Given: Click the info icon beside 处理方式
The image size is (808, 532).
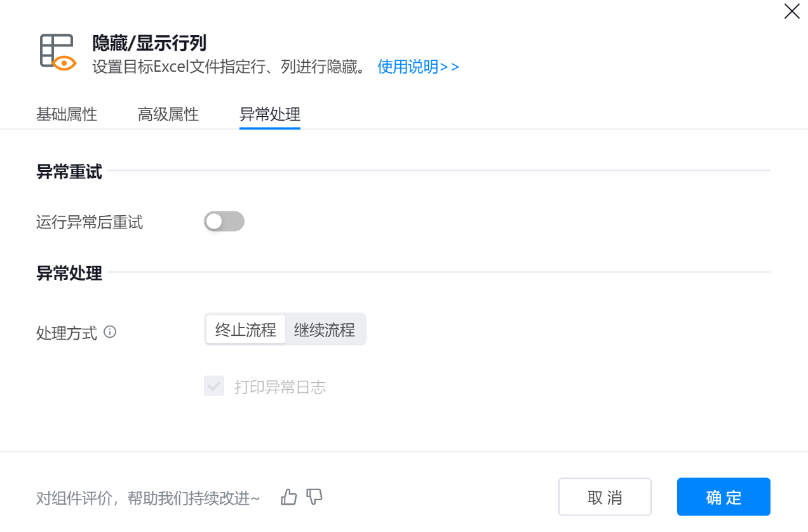Looking at the screenshot, I should coord(110,331).
